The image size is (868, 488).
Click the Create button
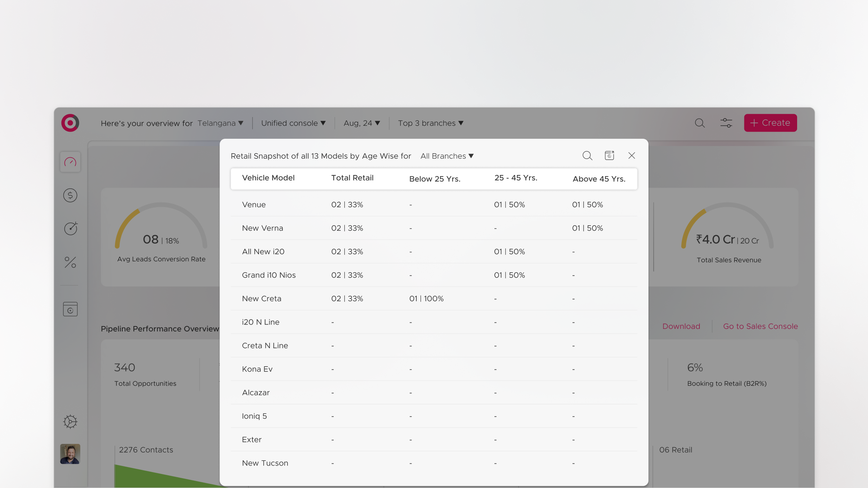[770, 123]
